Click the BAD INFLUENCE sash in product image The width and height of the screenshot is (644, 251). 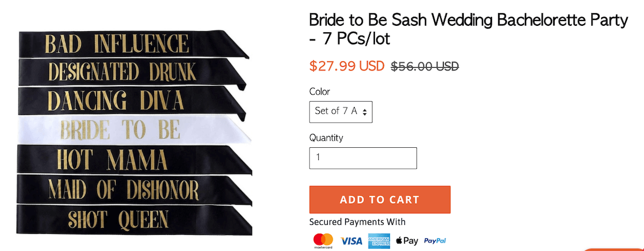tap(118, 44)
